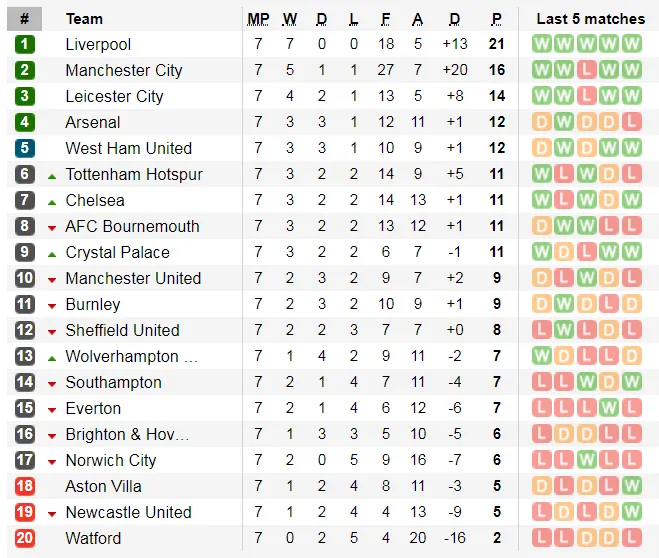Sort table by the MP column header
Image resolution: width=659 pixels, height=558 pixels.
point(258,19)
